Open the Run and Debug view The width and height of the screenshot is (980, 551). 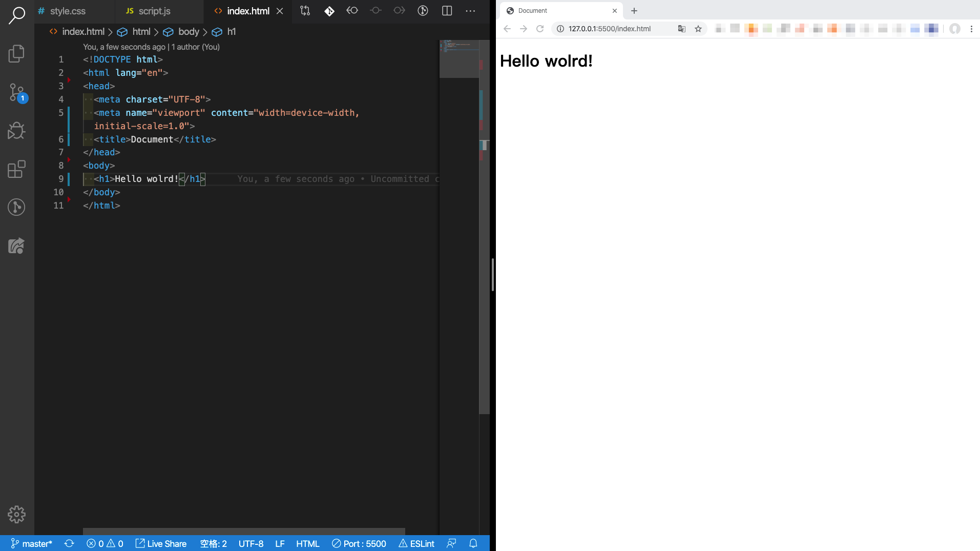(x=16, y=131)
